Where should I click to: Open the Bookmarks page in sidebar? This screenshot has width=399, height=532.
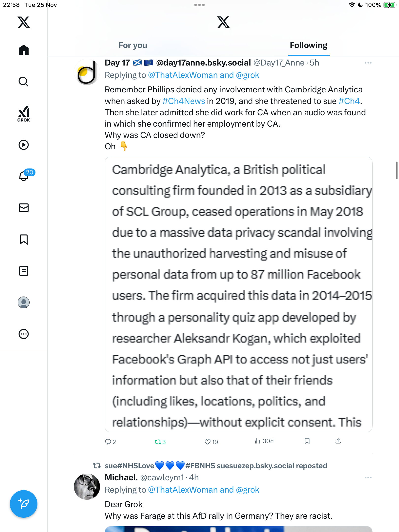(x=24, y=239)
